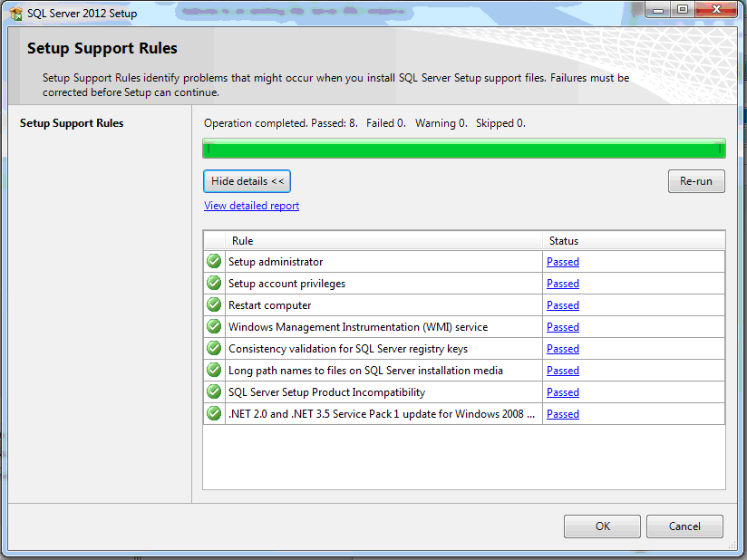The height and width of the screenshot is (560, 747).
Task: Click green check icon beside Setup administrator
Action: click(x=214, y=262)
